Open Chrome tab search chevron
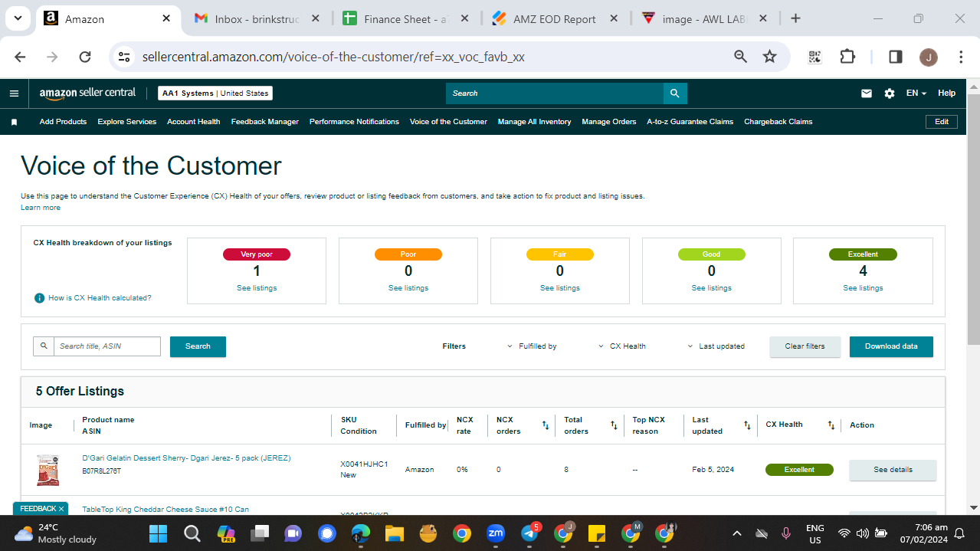Screen dimensions: 980x551 pyautogui.click(x=18, y=18)
